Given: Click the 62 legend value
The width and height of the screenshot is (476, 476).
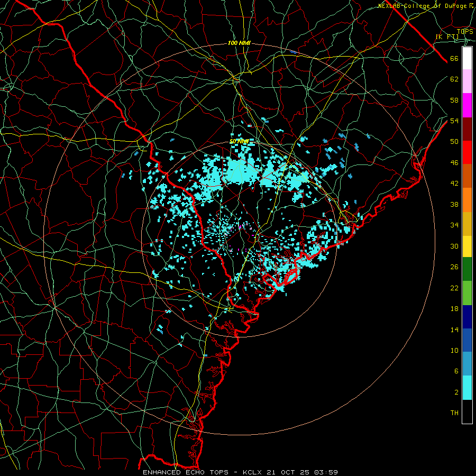Looking at the screenshot, I should [454, 79].
